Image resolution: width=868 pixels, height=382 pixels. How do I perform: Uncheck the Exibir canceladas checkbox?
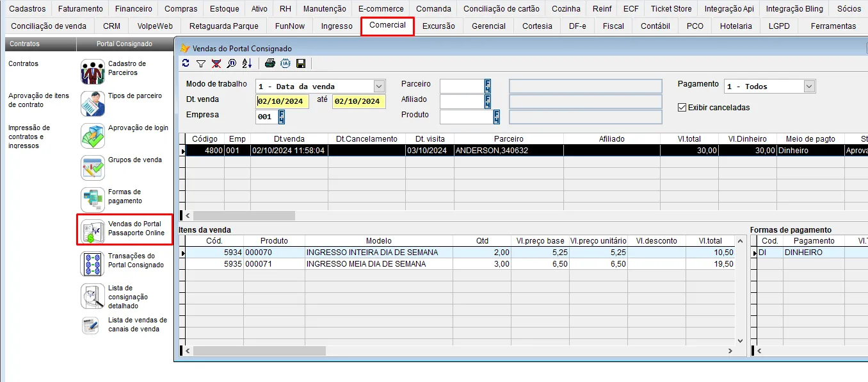(x=682, y=108)
